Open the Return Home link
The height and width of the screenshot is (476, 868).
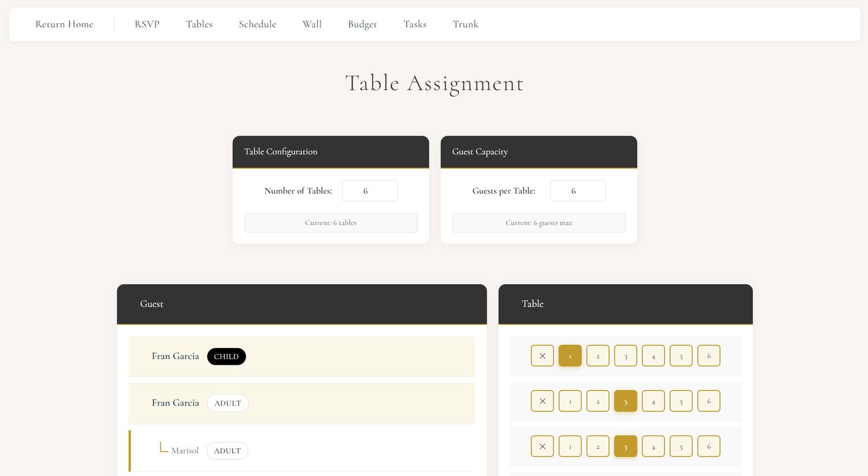(x=64, y=24)
